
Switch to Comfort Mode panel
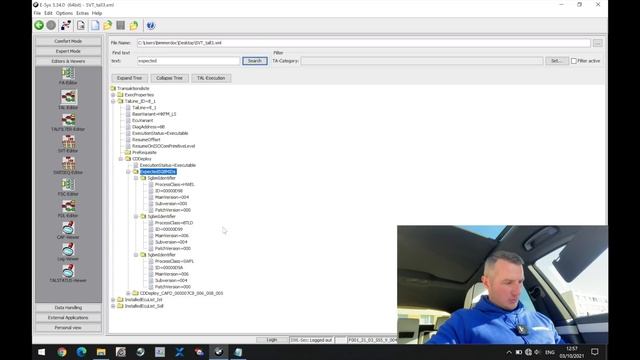(x=68, y=41)
